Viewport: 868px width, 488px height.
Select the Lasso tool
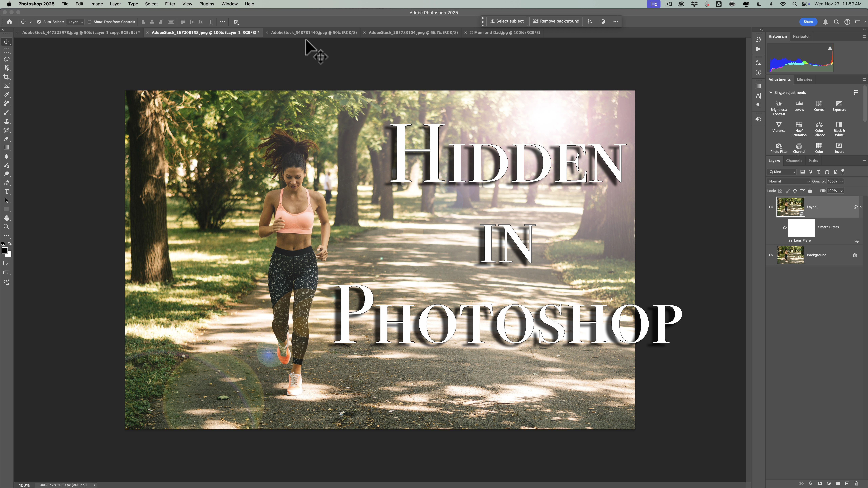click(6, 59)
